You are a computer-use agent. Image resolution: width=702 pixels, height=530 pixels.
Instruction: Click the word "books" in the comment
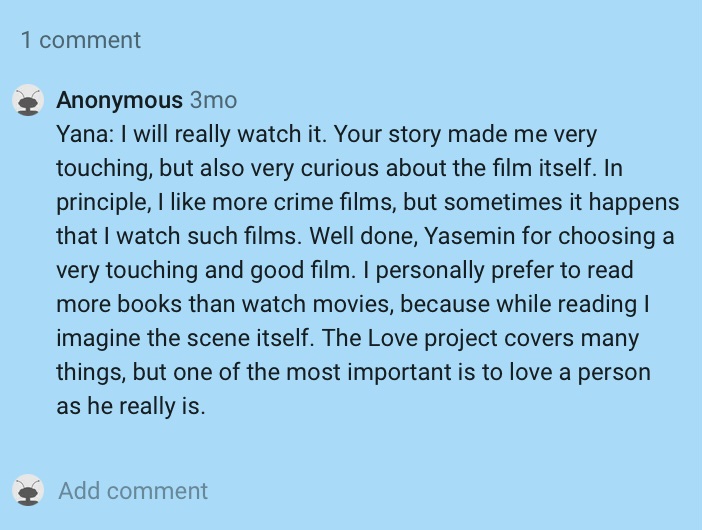[x=146, y=305]
